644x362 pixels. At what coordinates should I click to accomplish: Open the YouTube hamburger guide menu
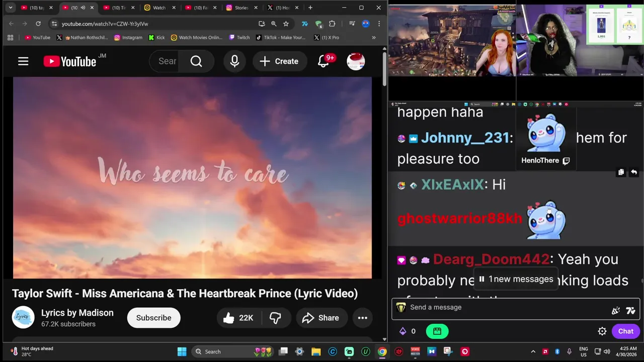(x=23, y=61)
